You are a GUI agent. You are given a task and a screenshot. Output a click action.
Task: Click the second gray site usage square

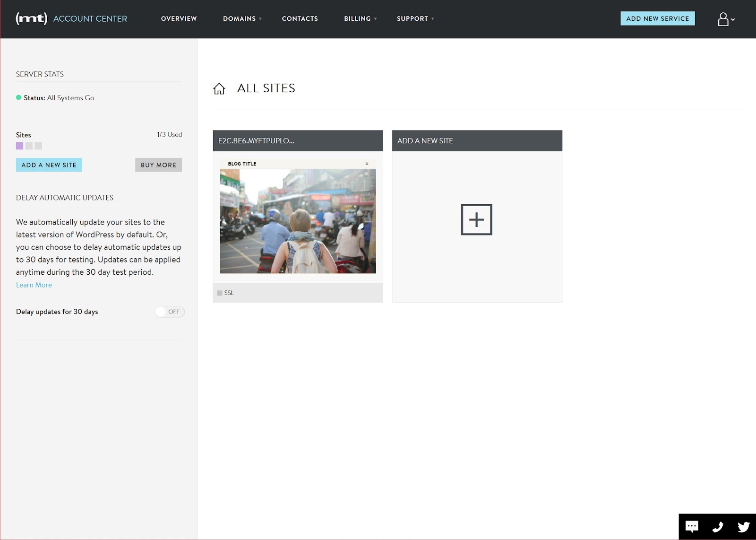pyautogui.click(x=29, y=146)
